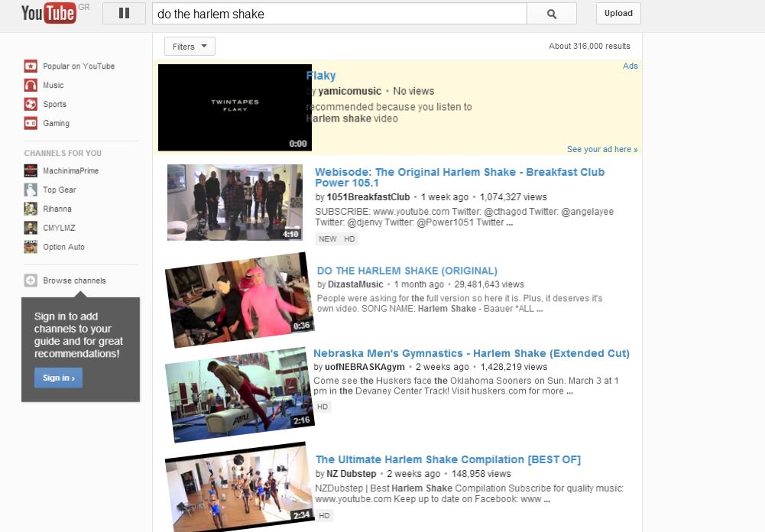Image resolution: width=765 pixels, height=532 pixels.
Task: Click the Browse channels plus icon
Action: (31, 280)
